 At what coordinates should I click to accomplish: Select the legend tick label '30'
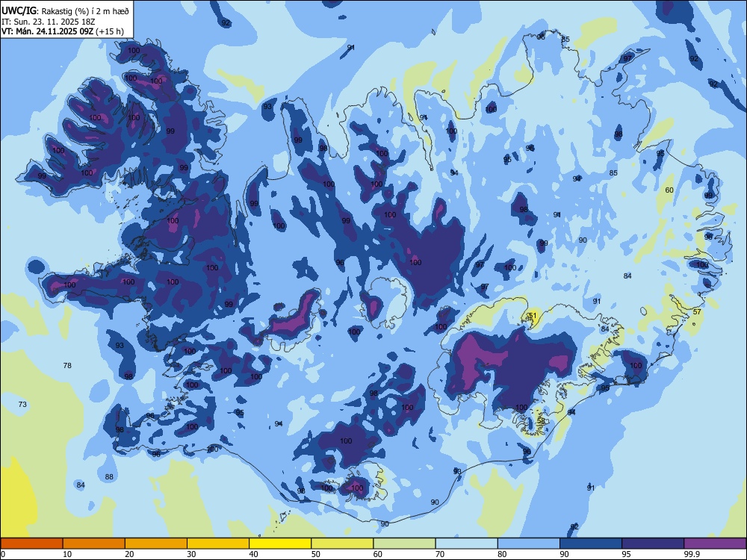click(191, 554)
